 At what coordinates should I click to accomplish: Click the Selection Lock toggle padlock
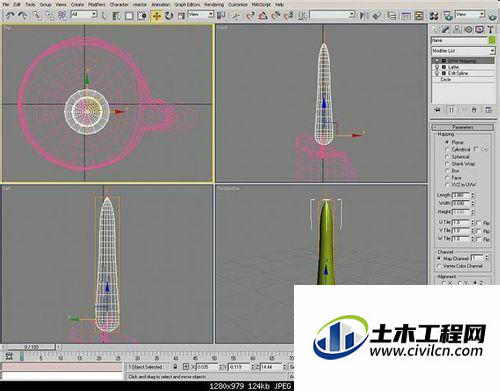pos(175,367)
